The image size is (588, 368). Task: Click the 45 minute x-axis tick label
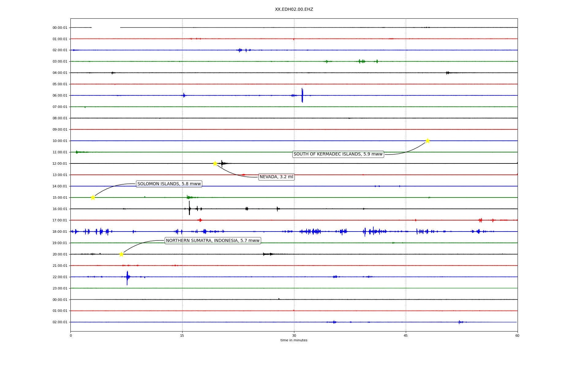(x=406, y=335)
